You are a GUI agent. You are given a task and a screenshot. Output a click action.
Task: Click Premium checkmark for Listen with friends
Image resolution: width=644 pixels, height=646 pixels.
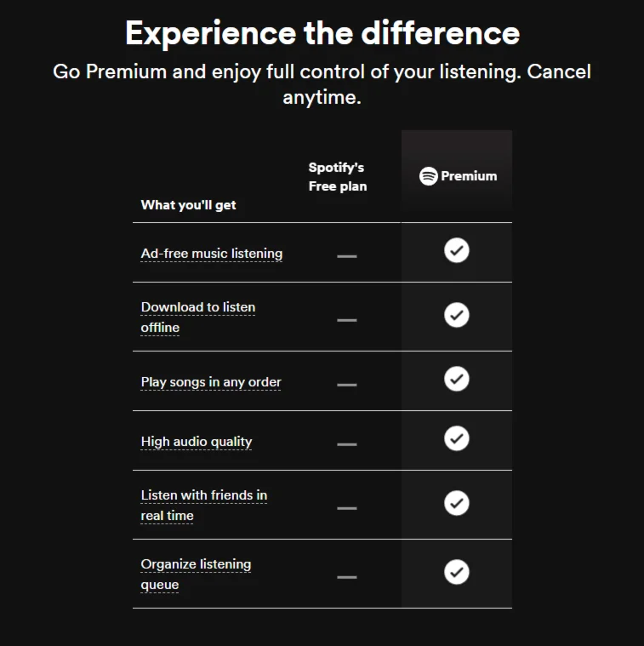click(x=457, y=503)
